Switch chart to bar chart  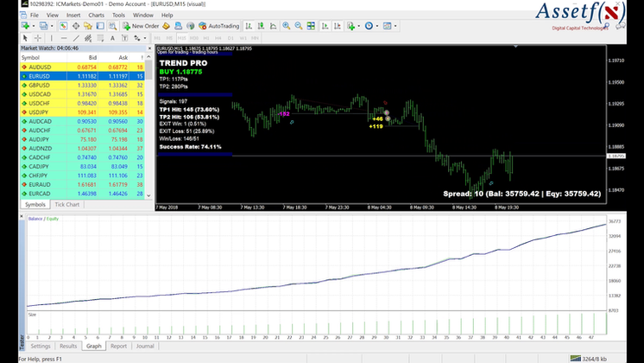point(249,26)
